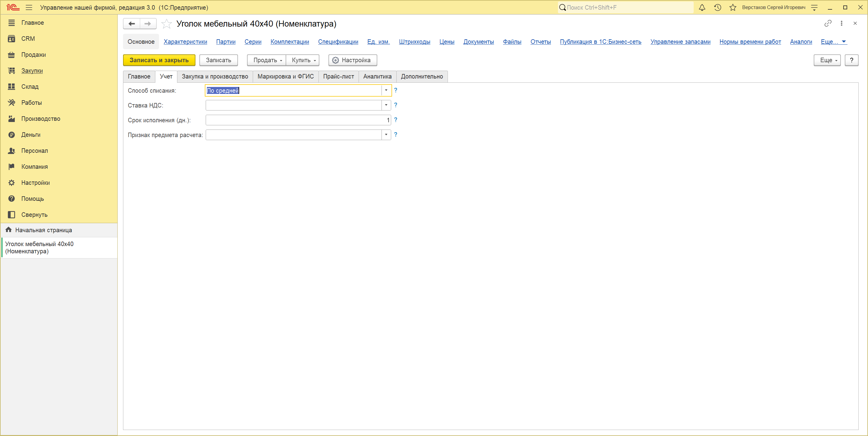
Task: Open the Еще button menu on toolbar
Action: tap(827, 60)
